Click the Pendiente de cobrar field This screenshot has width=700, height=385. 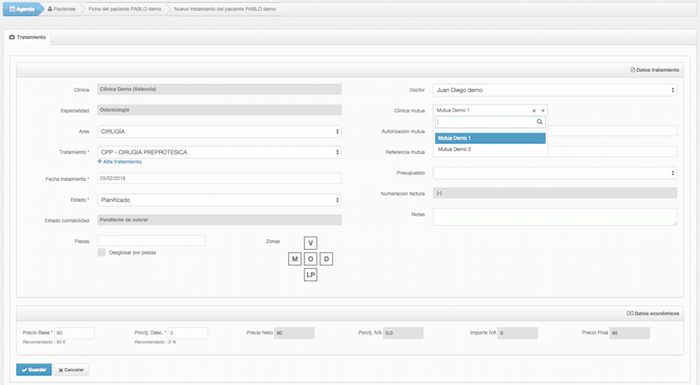[x=219, y=220]
